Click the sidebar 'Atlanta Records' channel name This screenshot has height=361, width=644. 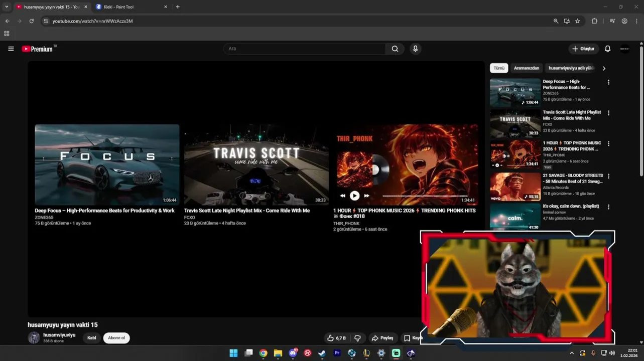pyautogui.click(x=555, y=188)
